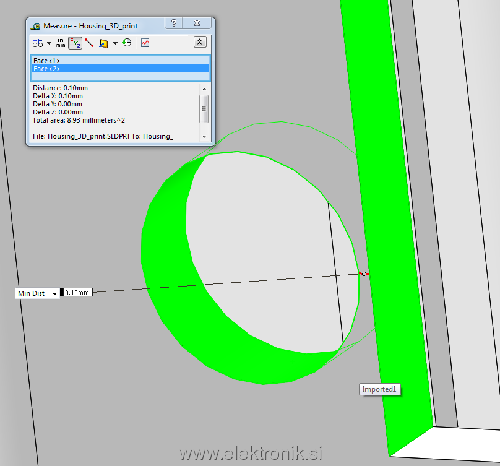
Task: Click the Create Sensor icon
Action: pos(145,43)
